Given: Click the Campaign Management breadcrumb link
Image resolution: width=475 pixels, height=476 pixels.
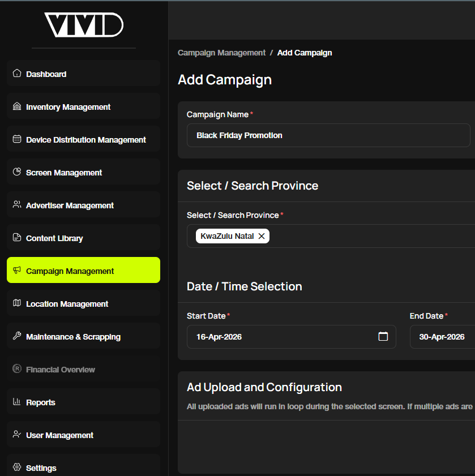Looking at the screenshot, I should click(221, 53).
